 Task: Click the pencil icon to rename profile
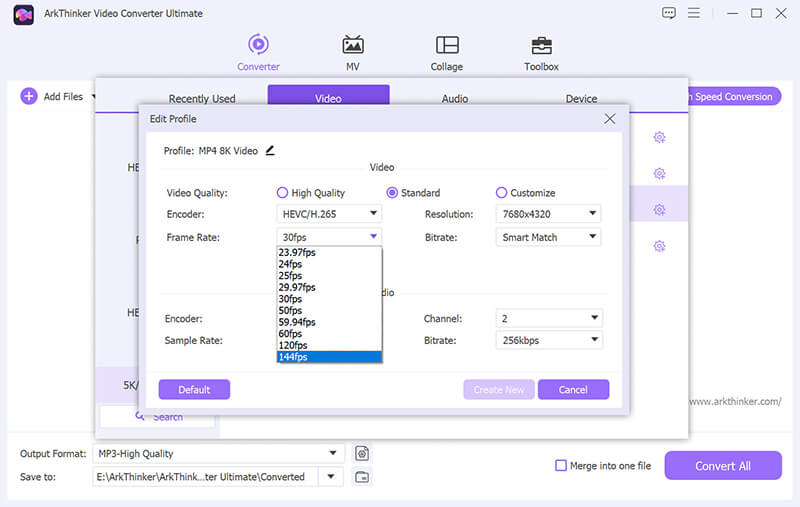(270, 150)
